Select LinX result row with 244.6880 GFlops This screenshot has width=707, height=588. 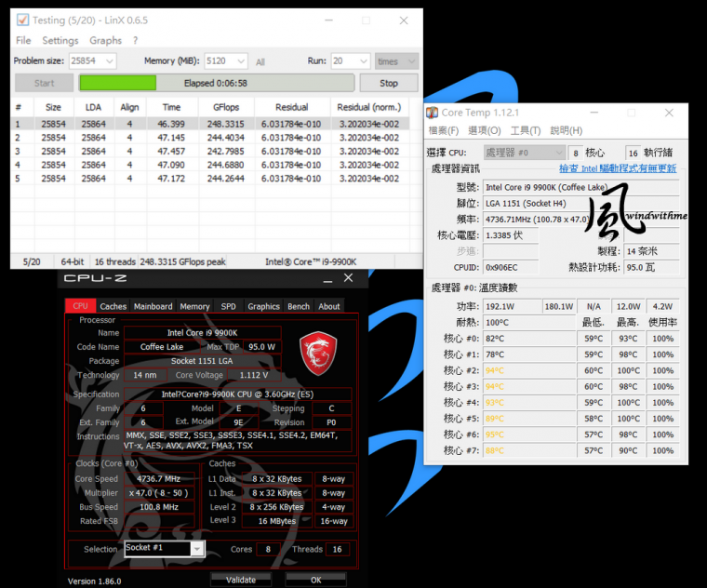tap(210, 165)
